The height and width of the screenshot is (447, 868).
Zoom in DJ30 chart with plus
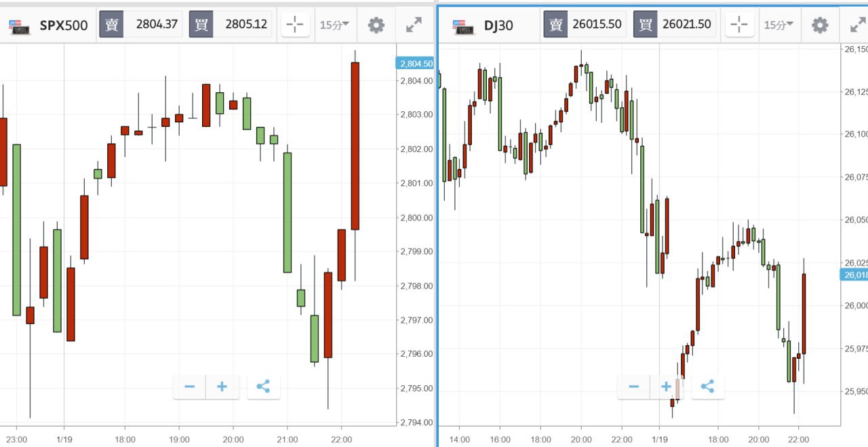pyautogui.click(x=666, y=387)
